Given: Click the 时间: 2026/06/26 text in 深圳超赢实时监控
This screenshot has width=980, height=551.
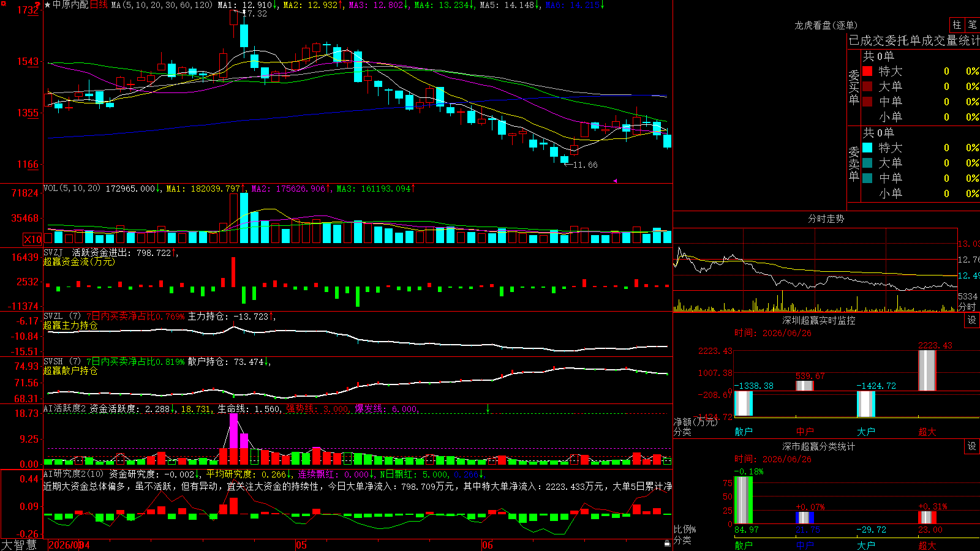Looking at the screenshot, I should pos(773,333).
